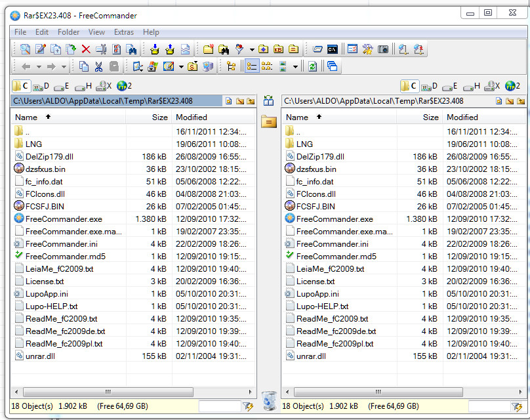This screenshot has height=420, width=530.
Task: Click the Back navigation arrow
Action: pos(26,67)
